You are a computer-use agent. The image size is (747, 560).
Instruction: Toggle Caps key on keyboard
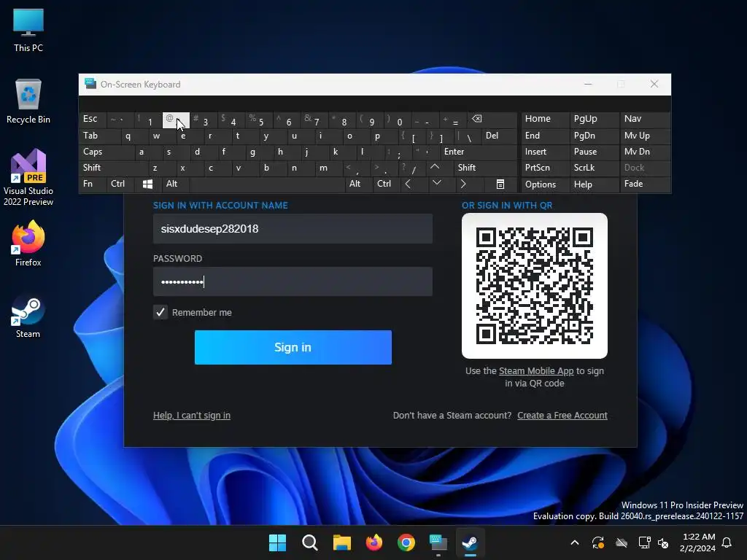coord(106,152)
